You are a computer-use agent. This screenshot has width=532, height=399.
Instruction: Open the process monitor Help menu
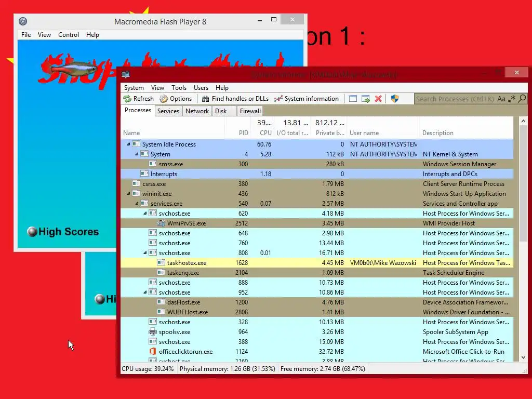222,87
